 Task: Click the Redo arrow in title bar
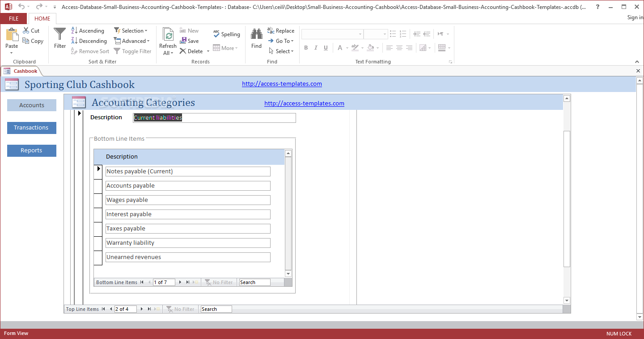pos(39,7)
